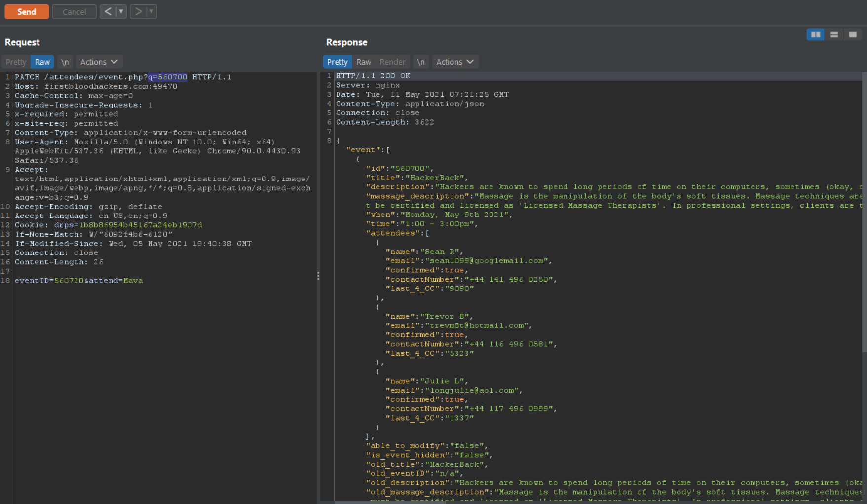Click the Upgrade-Insecure-Requests header line

coord(83,105)
